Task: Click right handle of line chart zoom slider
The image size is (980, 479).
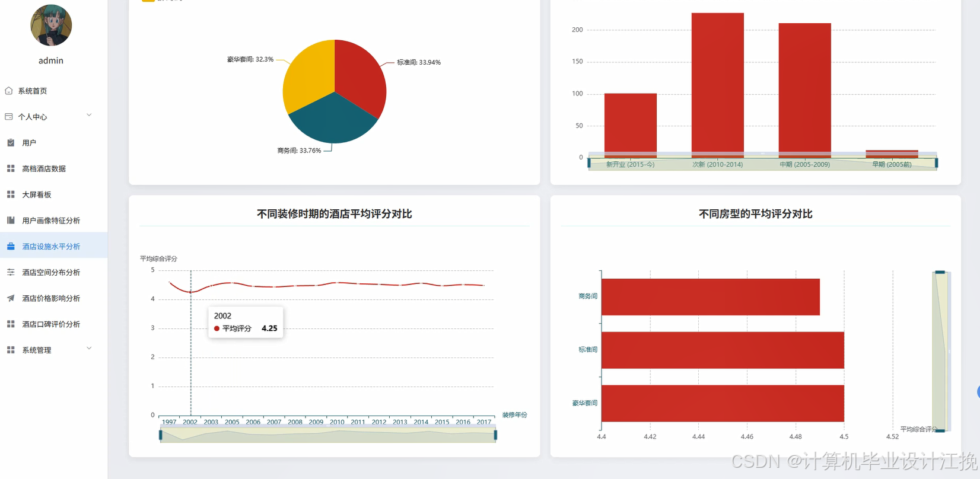Action: pos(495,435)
